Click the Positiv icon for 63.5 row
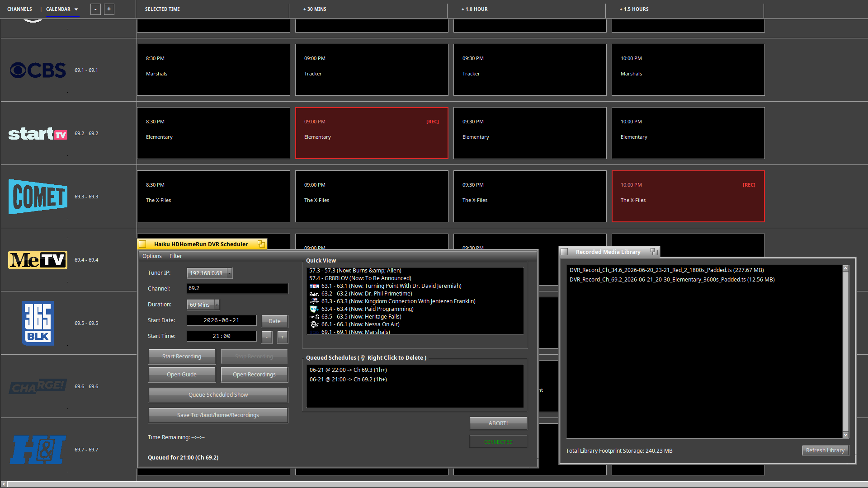Screen dimensions: 868x488 (x=314, y=317)
